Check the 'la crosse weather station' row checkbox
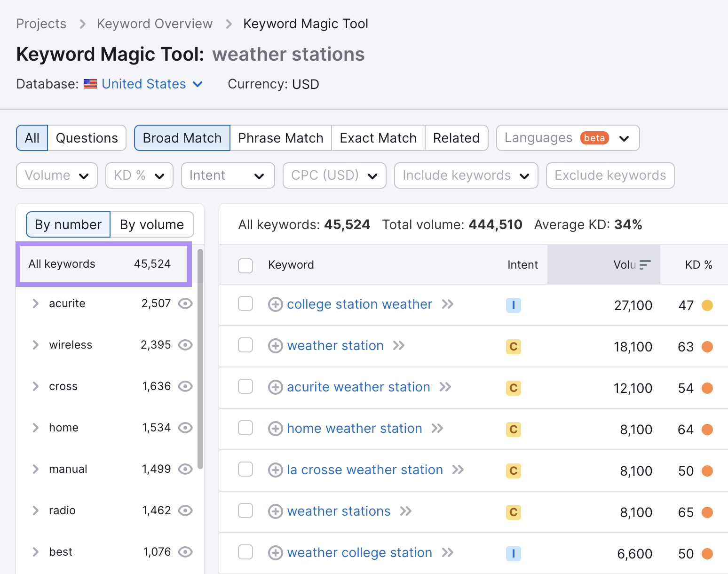 245,469
